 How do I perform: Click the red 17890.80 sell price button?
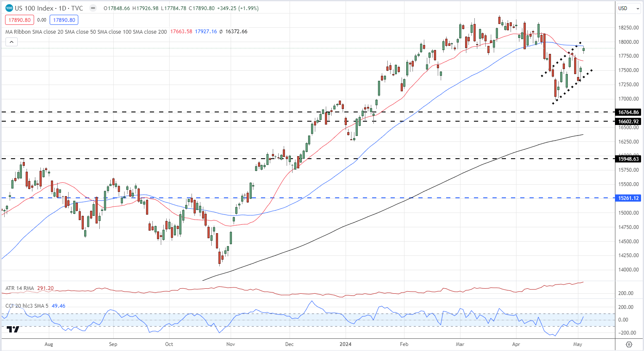[x=19, y=20]
